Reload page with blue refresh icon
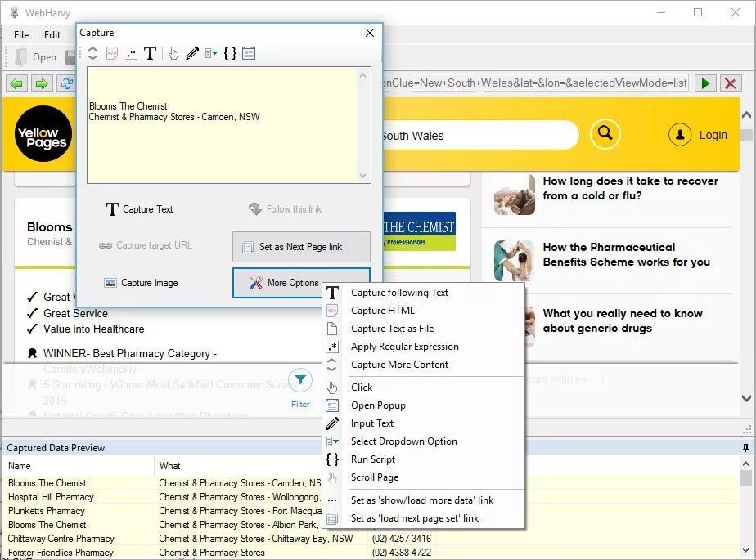The width and height of the screenshot is (756, 560). 66,83
